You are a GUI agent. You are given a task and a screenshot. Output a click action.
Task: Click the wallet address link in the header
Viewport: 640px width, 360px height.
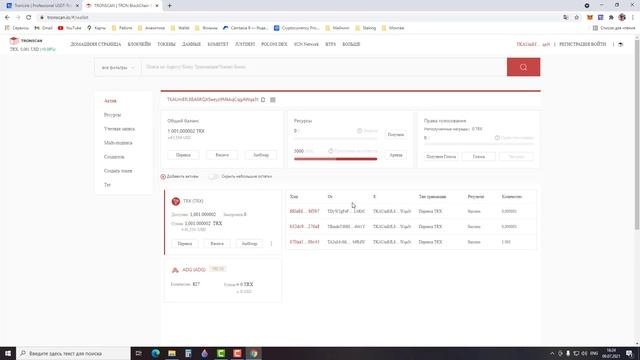coord(533,44)
